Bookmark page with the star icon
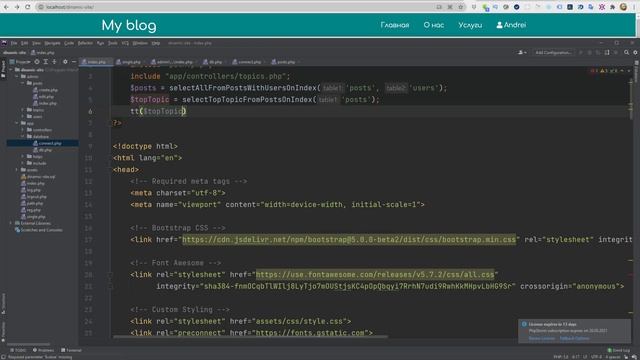Screen dimensions: 640x360 [x=461, y=7]
